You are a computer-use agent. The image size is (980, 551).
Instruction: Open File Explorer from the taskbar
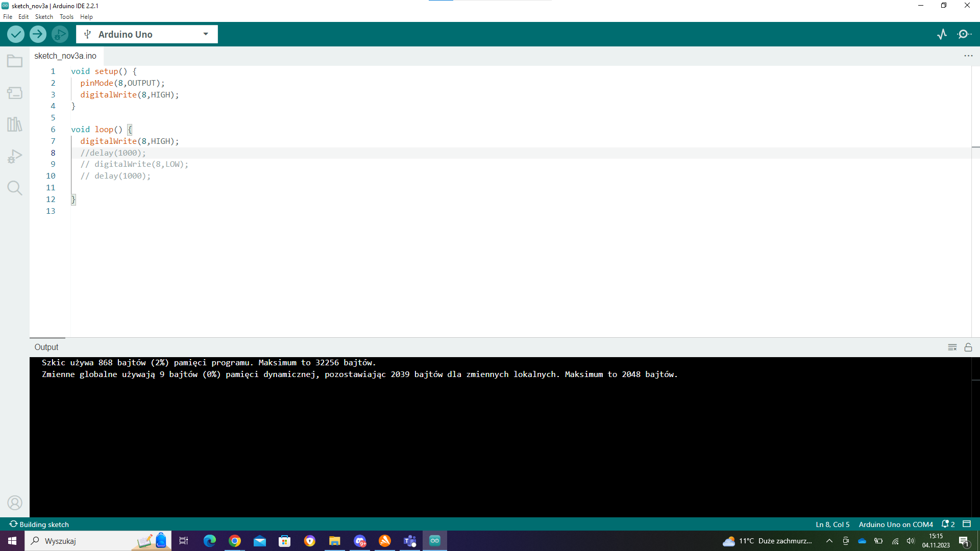point(335,541)
